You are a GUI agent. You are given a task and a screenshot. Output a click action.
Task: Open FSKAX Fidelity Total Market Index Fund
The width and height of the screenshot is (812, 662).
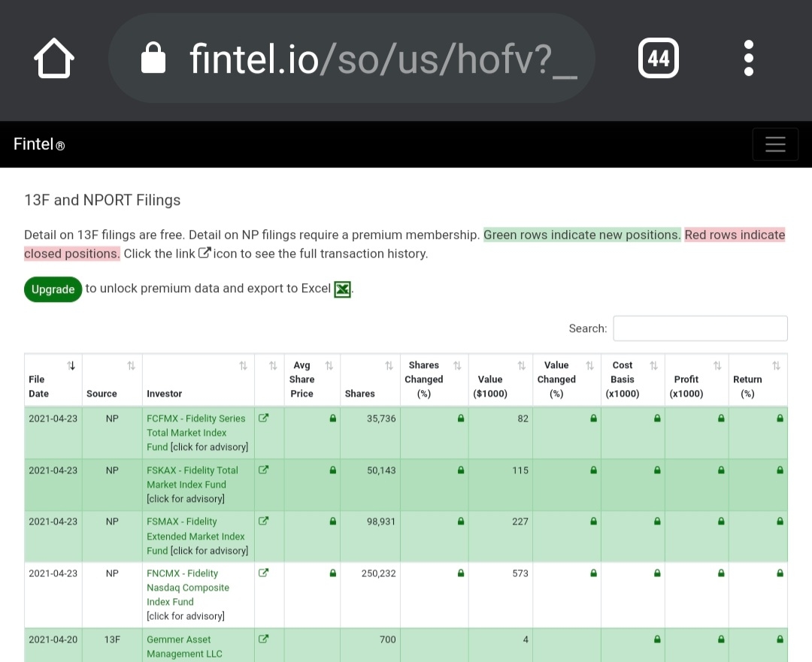click(x=192, y=477)
